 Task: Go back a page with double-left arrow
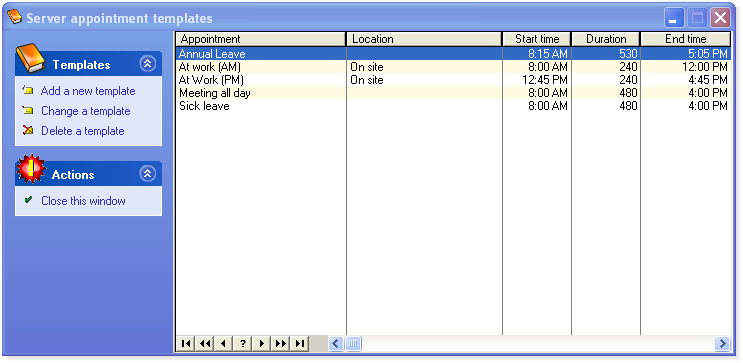click(205, 343)
